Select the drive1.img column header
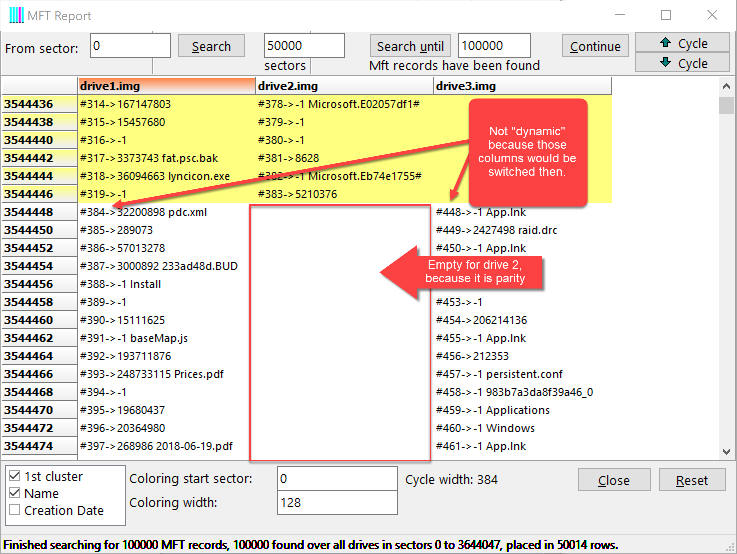 tap(166, 86)
